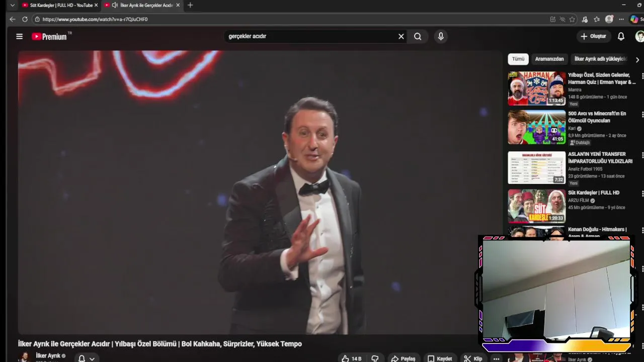Click the Oluştur create button

pos(594,36)
